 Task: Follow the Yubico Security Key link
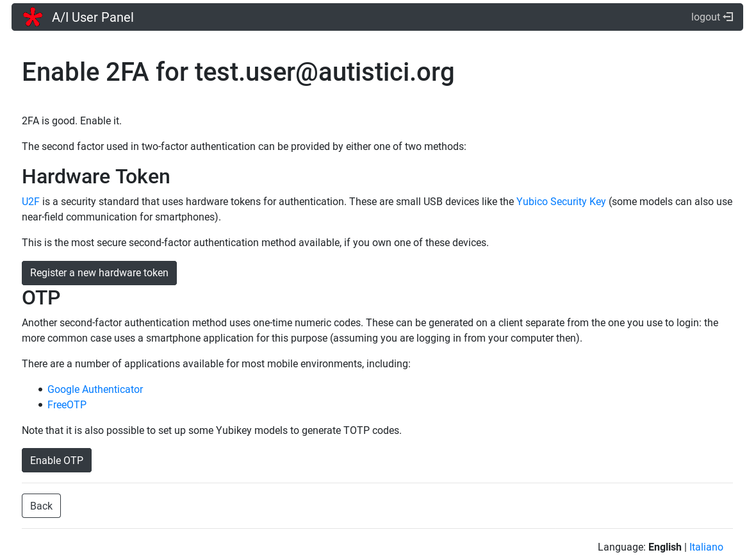point(561,202)
